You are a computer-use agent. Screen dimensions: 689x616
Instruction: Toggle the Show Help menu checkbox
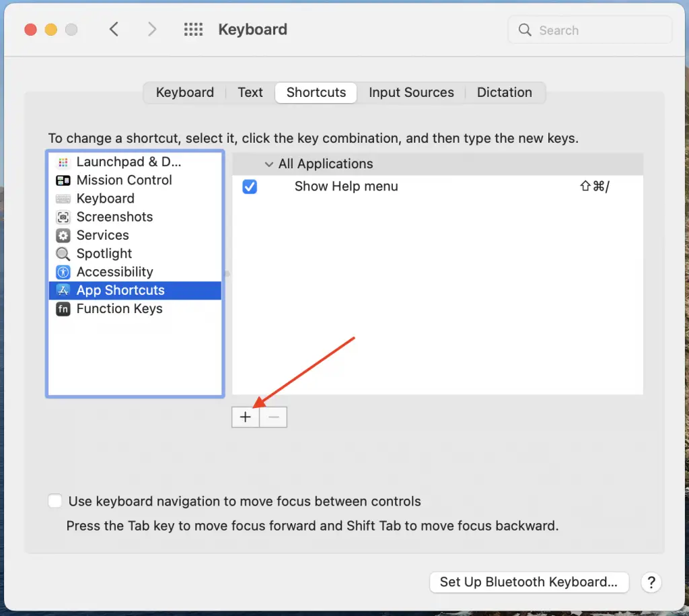[x=250, y=187]
